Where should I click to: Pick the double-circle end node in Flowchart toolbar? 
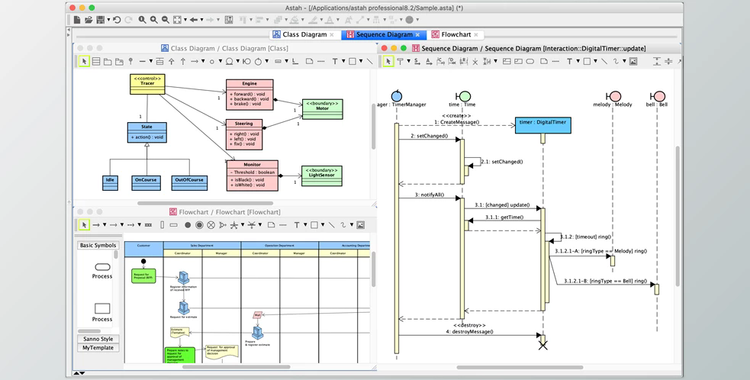point(199,225)
